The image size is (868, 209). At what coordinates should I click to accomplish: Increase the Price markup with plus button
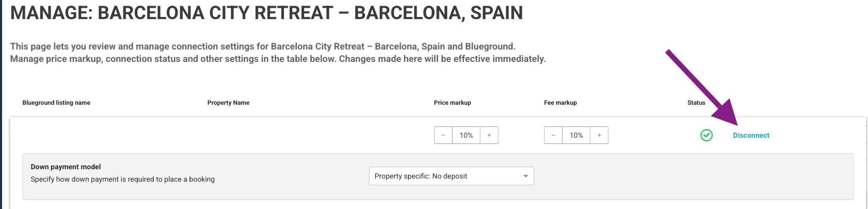coord(489,135)
